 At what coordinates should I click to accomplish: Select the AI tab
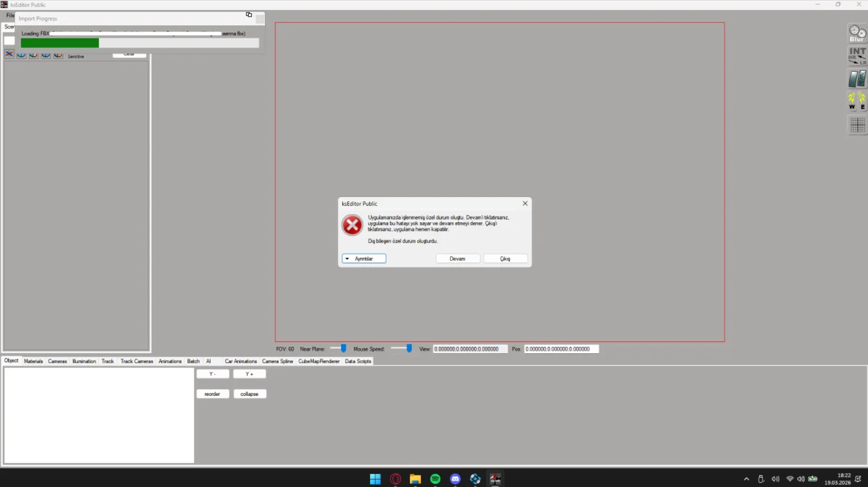(209, 361)
